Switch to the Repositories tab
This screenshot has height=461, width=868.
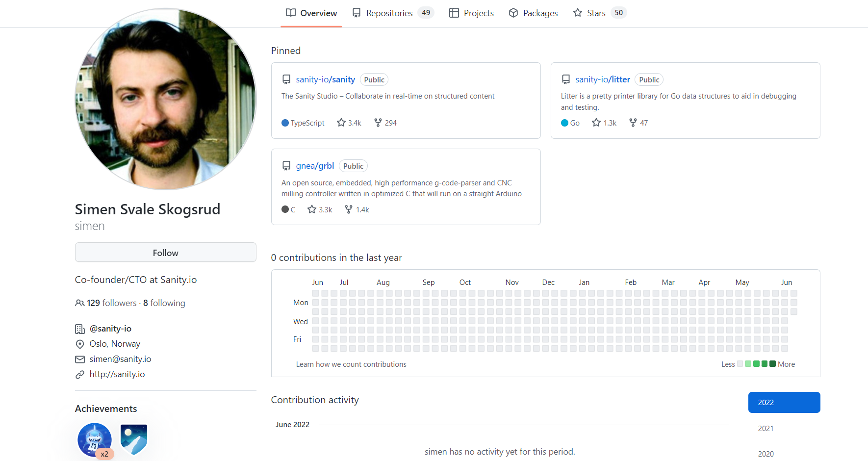[x=393, y=13]
